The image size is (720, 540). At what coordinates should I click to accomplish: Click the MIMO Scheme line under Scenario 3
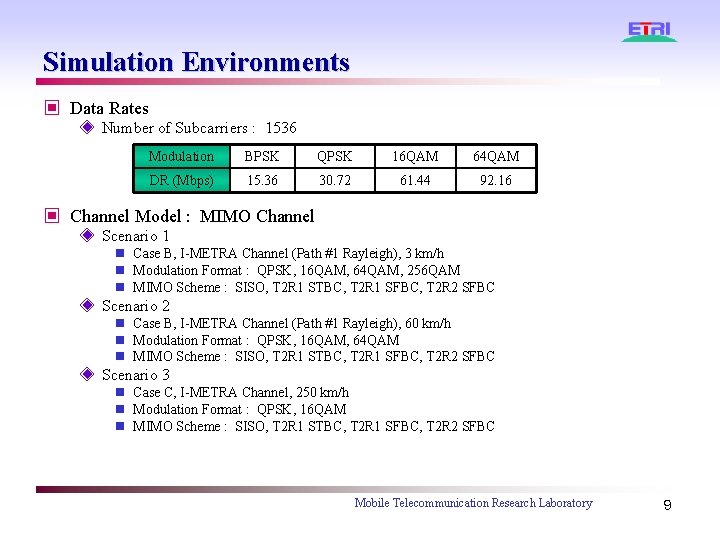point(314,426)
